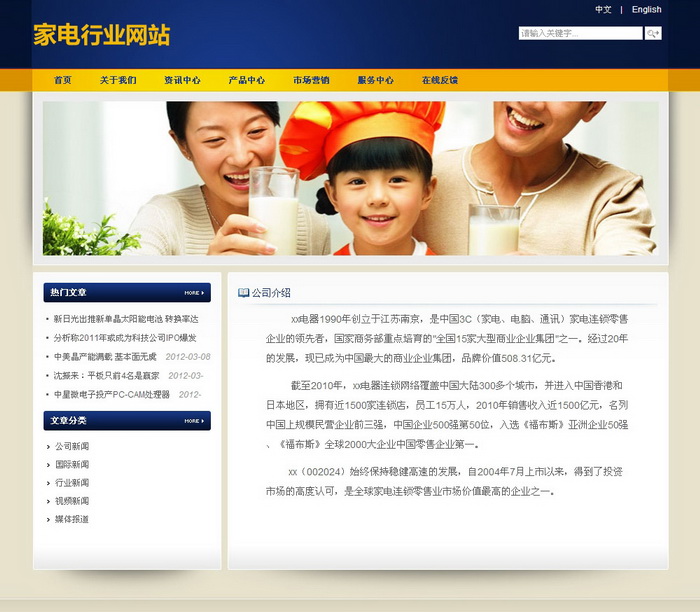Viewport: 700px width, 612px height.
Task: Switch language to English
Action: (646, 10)
